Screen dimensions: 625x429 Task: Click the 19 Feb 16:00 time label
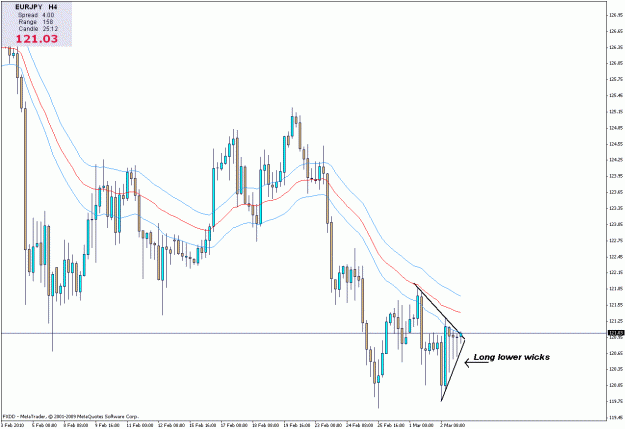click(297, 425)
